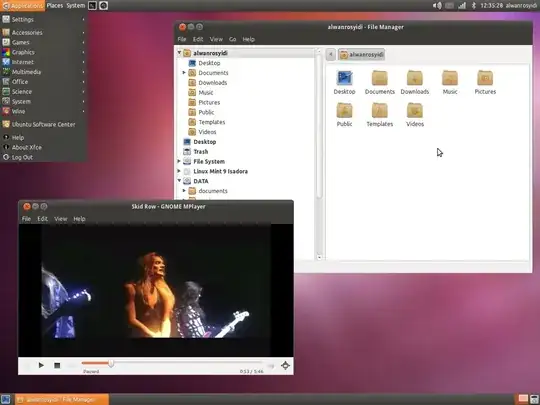The height and width of the screenshot is (405, 540).
Task: Launch terminal icon in top panel
Action: pos(92,6)
